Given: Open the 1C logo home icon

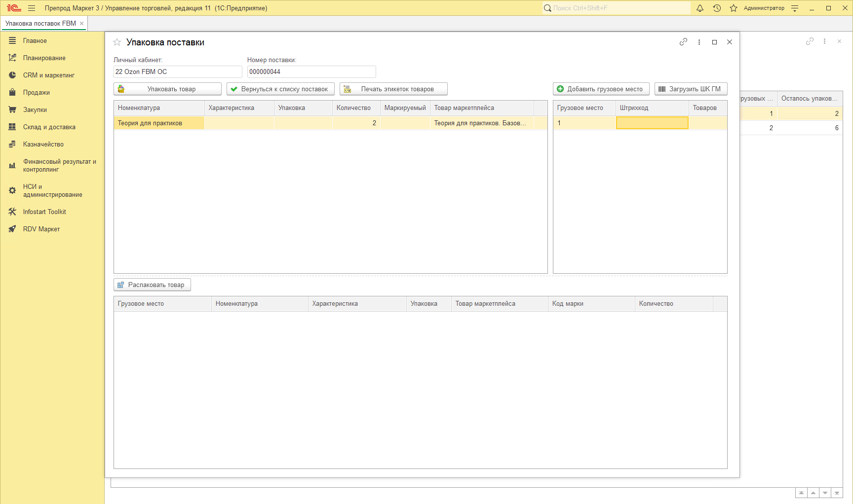Looking at the screenshot, I should pyautogui.click(x=14, y=8).
